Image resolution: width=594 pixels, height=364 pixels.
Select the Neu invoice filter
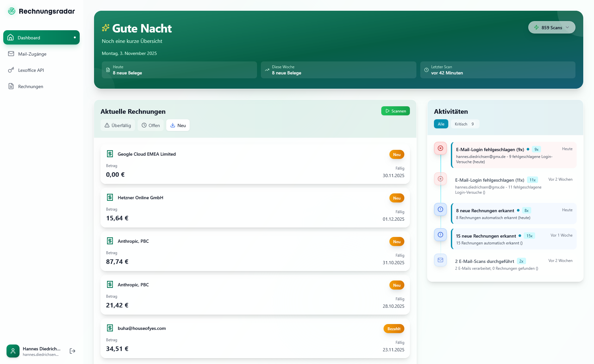(x=178, y=125)
